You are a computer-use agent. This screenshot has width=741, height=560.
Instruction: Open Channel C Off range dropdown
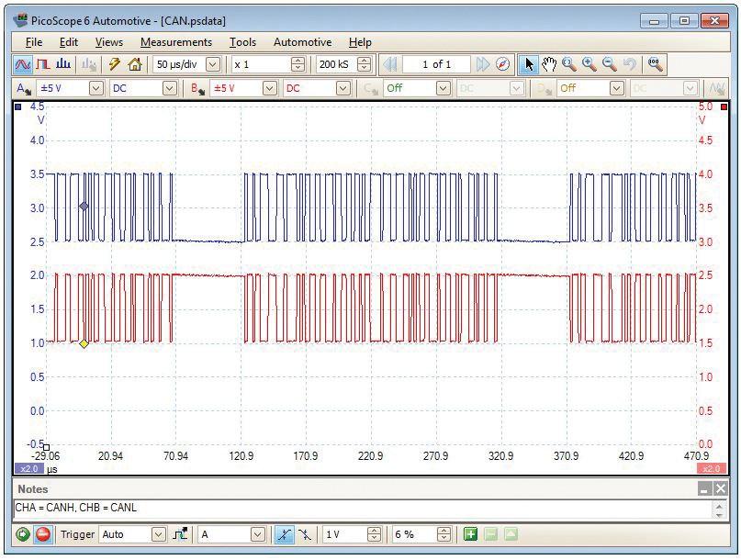(x=443, y=88)
